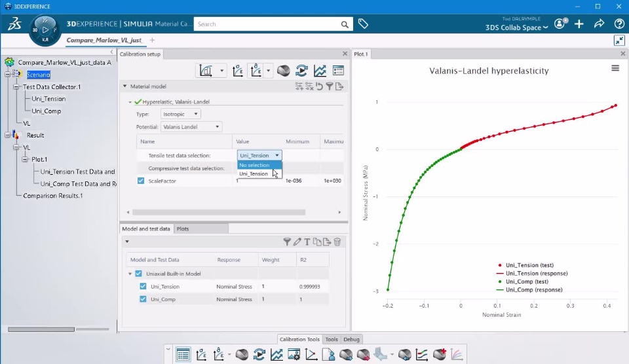Click the Search input field
Viewport: 629px width, 364px height.
267,24
